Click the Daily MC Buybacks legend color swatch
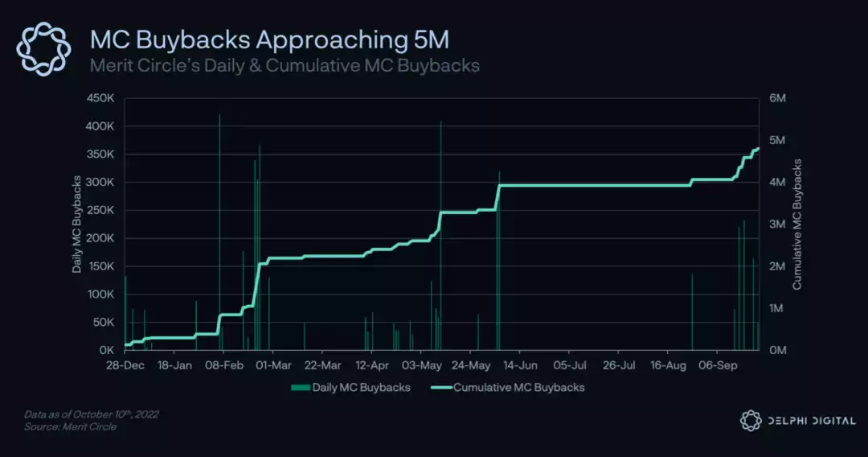The height and width of the screenshot is (457, 868). coord(299,388)
